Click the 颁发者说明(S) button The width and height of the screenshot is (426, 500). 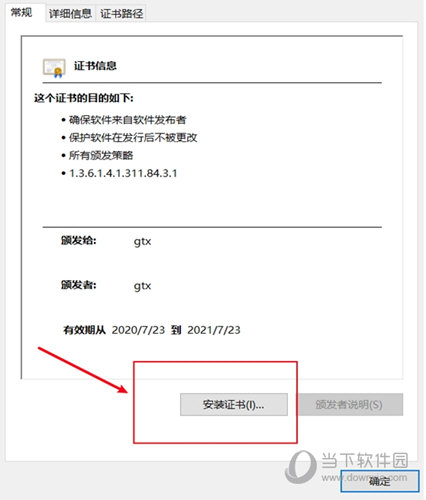pyautogui.click(x=350, y=405)
